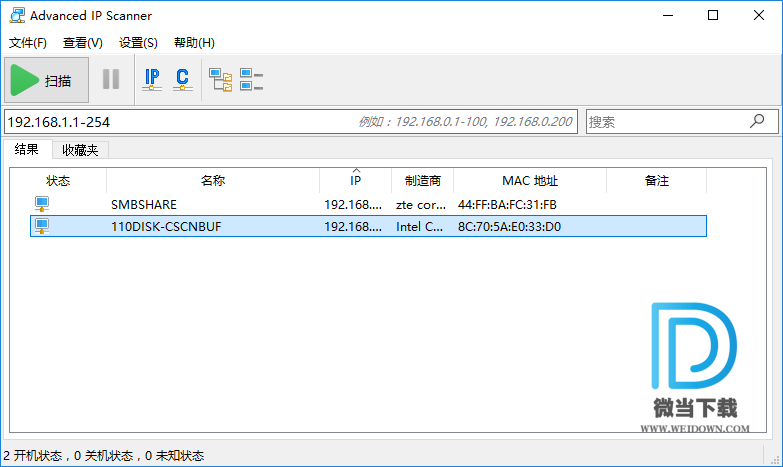
Task: Start the scan with the 扫描 button
Action: pos(46,80)
